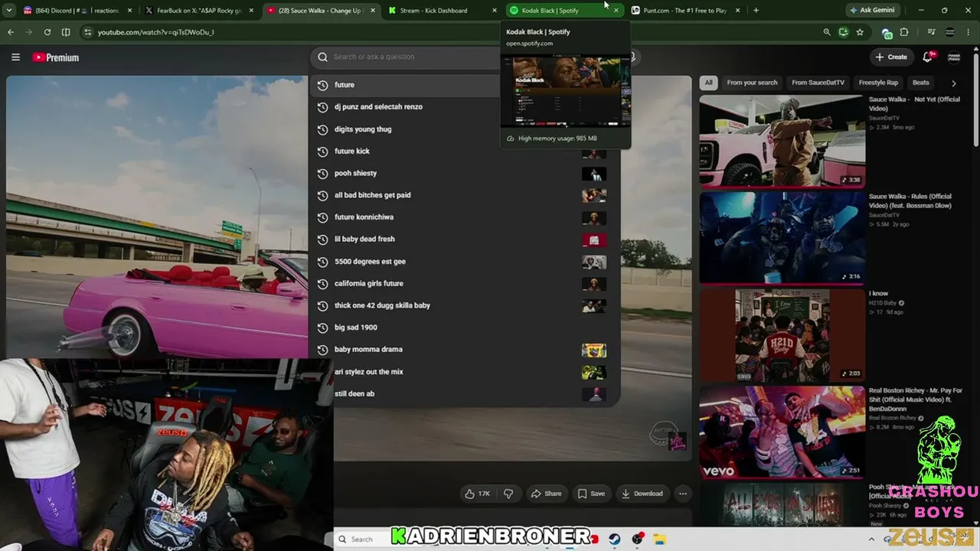Click the browser address bar URL
980x551 pixels.
click(x=156, y=32)
